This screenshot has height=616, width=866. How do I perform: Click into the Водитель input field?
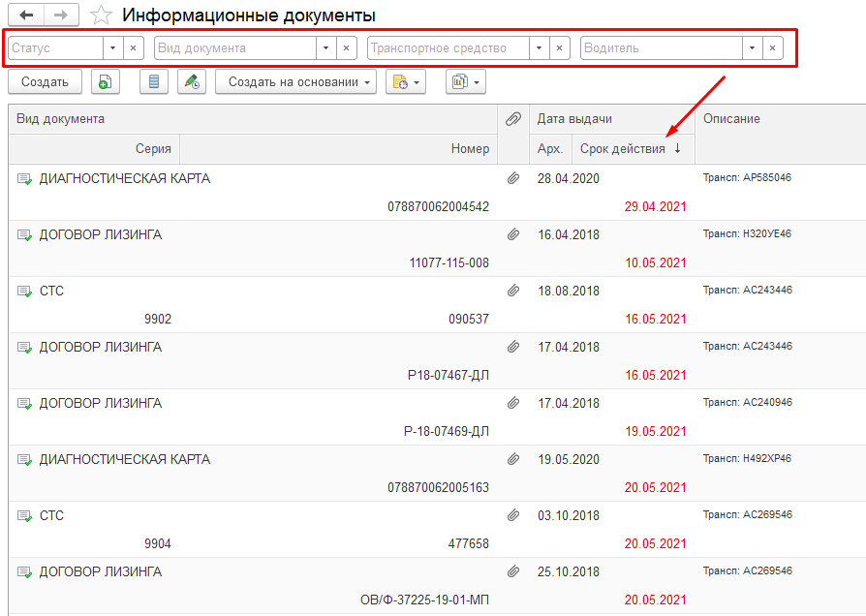[662, 47]
